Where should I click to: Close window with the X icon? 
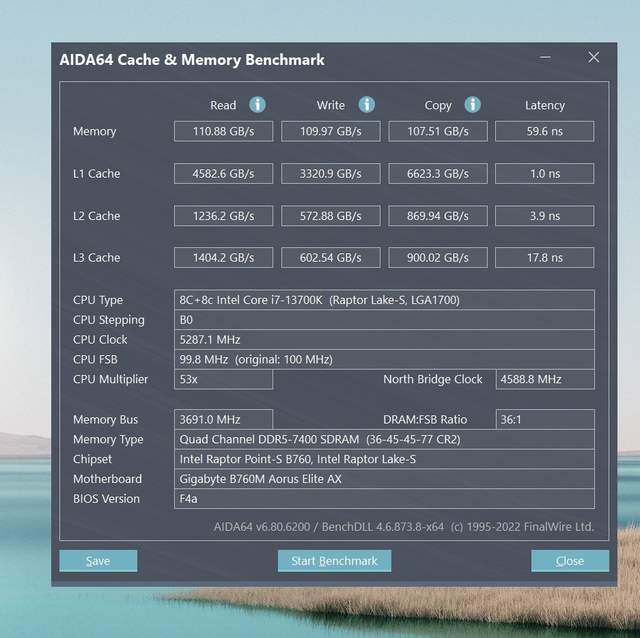[x=593, y=57]
